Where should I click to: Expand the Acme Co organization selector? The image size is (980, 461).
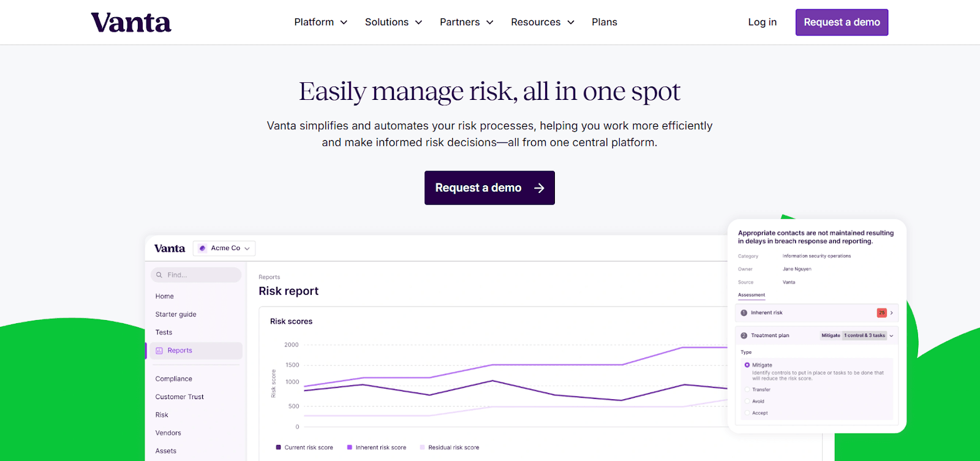(x=247, y=248)
